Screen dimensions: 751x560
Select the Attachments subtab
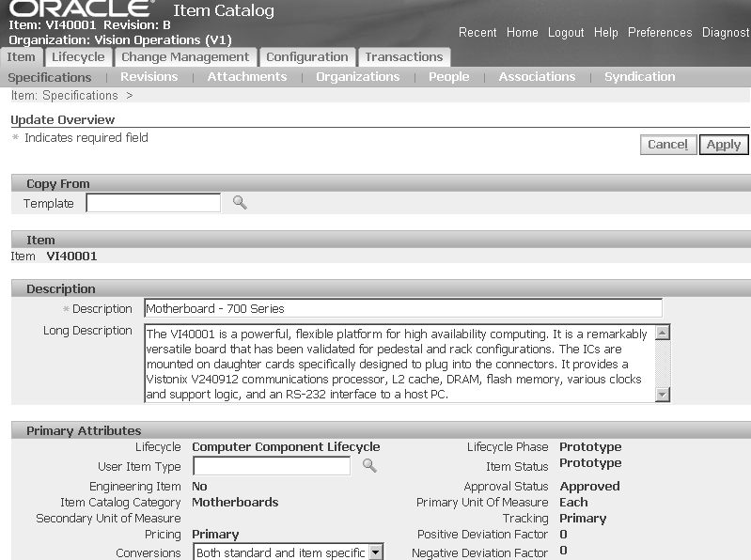click(247, 77)
